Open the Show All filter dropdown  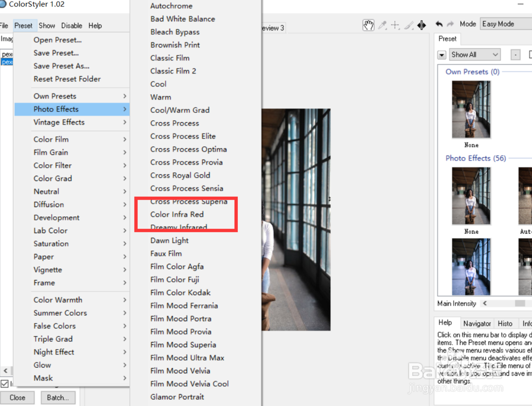(x=475, y=55)
